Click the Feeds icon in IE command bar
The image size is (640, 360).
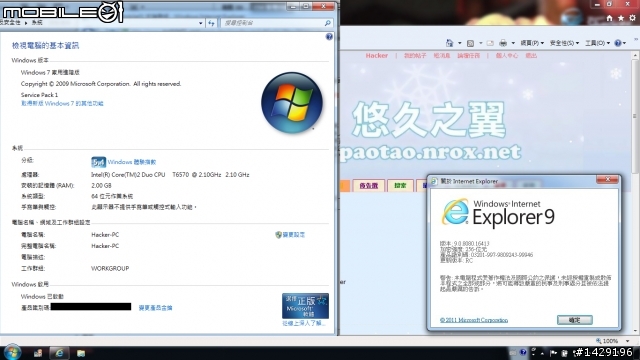470,43
